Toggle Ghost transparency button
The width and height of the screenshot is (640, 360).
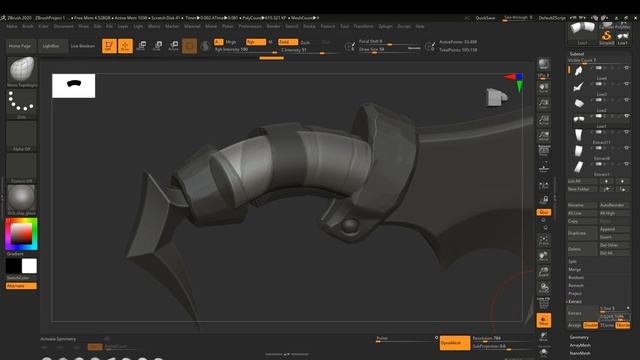coord(544,336)
